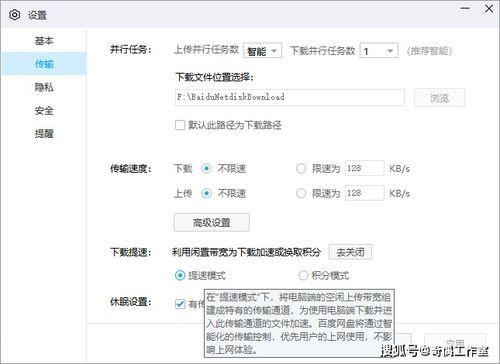Open the 提醒 tab
The image size is (500, 364).
point(44,134)
